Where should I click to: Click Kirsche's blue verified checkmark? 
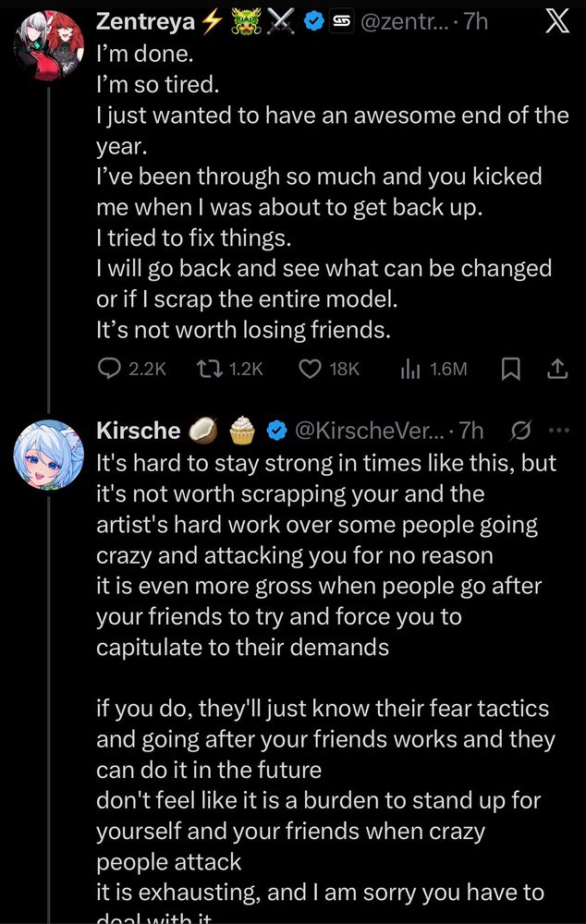tap(275, 430)
